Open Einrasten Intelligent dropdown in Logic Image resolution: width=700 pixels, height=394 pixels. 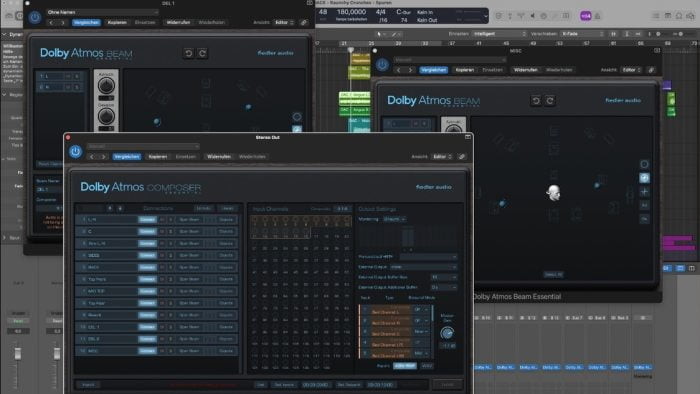[x=499, y=34]
